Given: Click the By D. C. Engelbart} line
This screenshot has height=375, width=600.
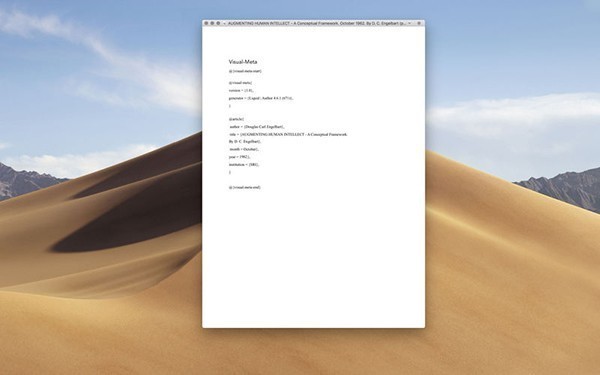Looking at the screenshot, I should click(x=245, y=142).
